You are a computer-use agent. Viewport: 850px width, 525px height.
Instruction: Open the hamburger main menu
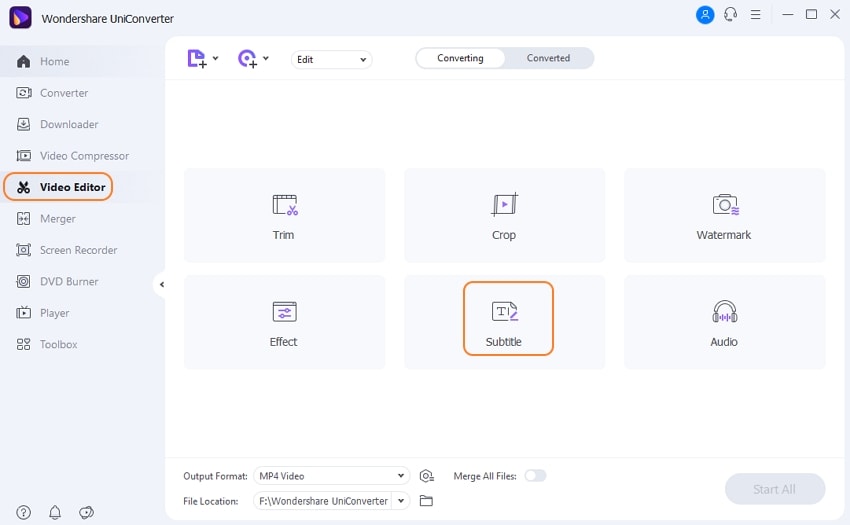[x=755, y=15]
